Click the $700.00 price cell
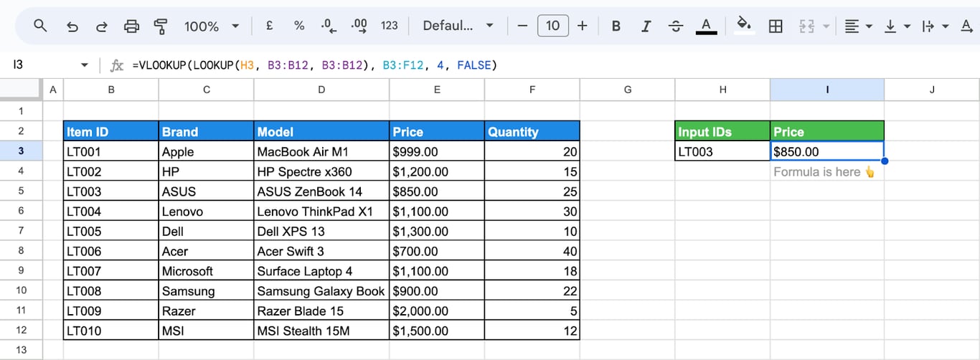 click(437, 251)
